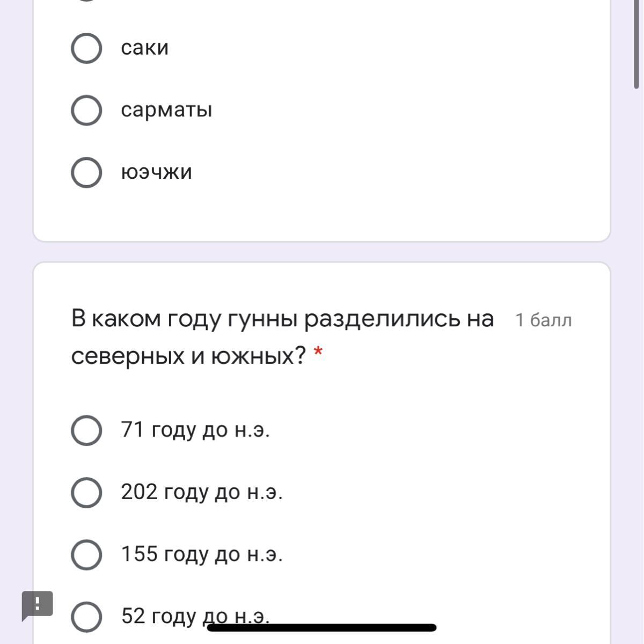Viewport: 644px width, 644px height.
Task: Click the сарматы answer label text
Action: coord(166,110)
